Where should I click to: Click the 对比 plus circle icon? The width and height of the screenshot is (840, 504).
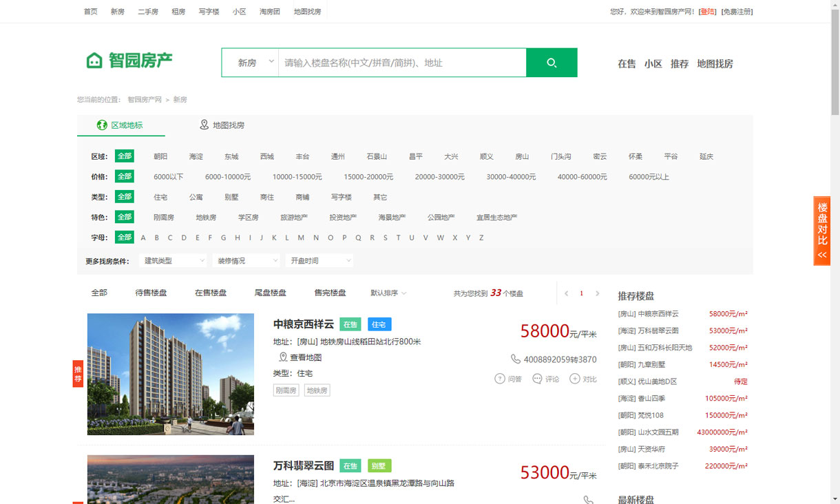(575, 379)
